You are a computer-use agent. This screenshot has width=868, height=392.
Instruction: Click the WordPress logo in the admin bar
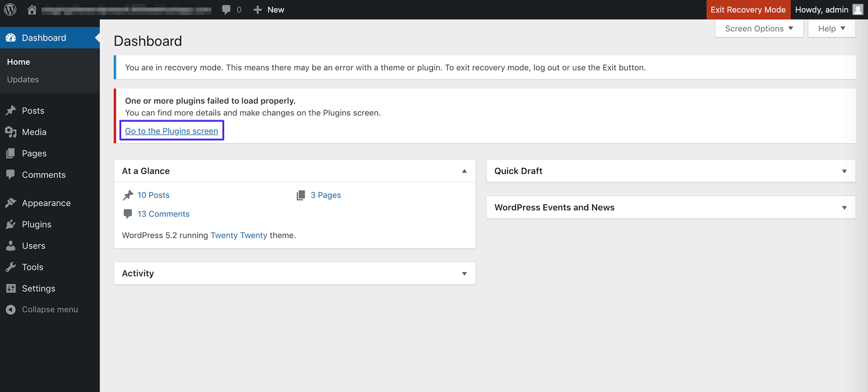point(9,9)
